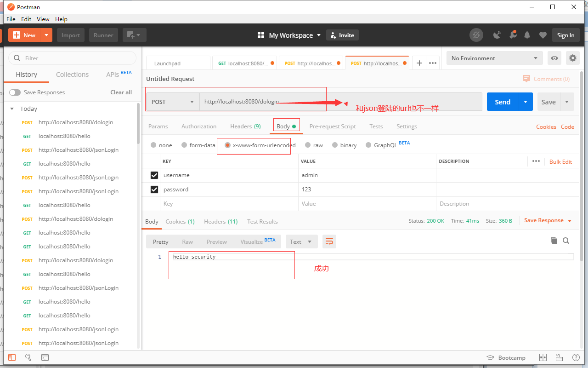Uncheck the password key row
Viewport: 588px width, 368px height.
point(154,189)
